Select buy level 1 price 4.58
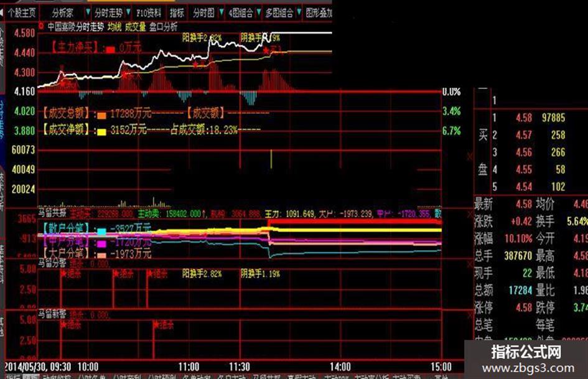 tap(523, 118)
